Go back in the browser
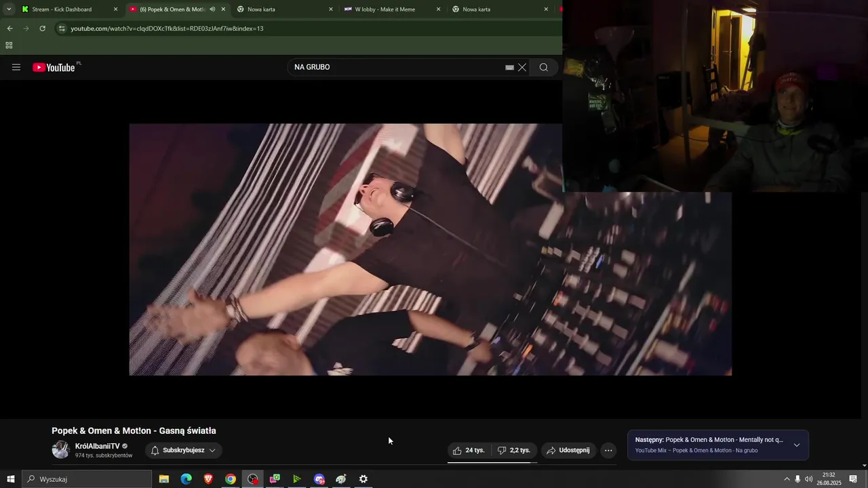 (9, 28)
